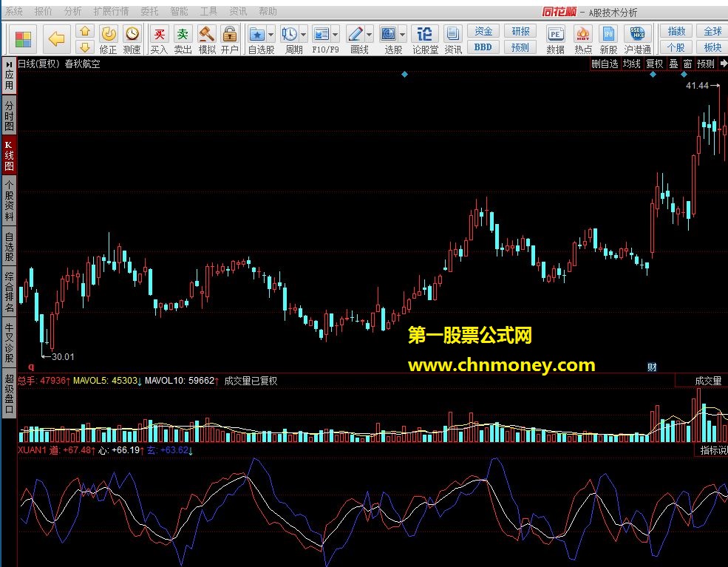Switch to 超级盘口 sidebar tab
This screenshot has height=567, width=728.
coord(9,393)
